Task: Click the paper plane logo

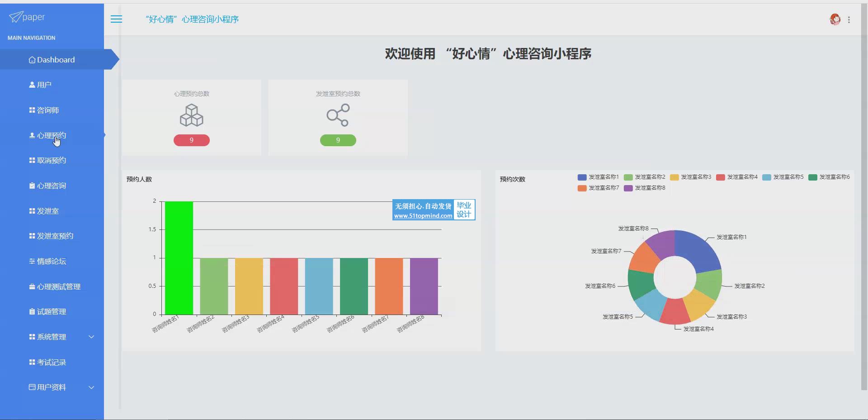Action: [16, 17]
